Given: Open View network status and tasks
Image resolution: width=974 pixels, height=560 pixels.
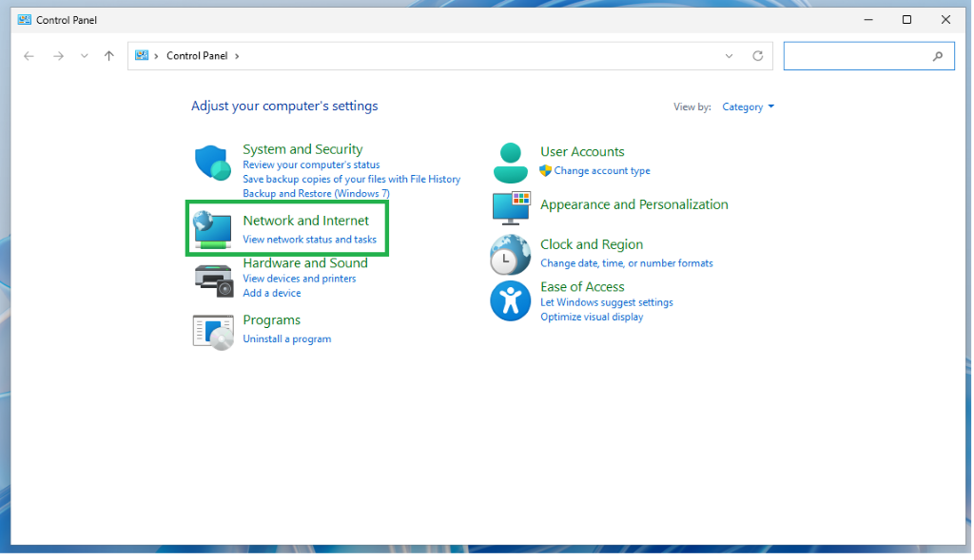Looking at the screenshot, I should [309, 240].
